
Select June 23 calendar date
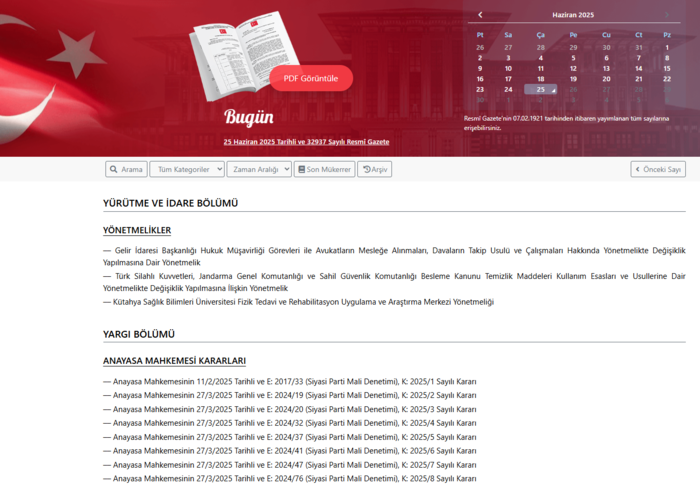480,89
